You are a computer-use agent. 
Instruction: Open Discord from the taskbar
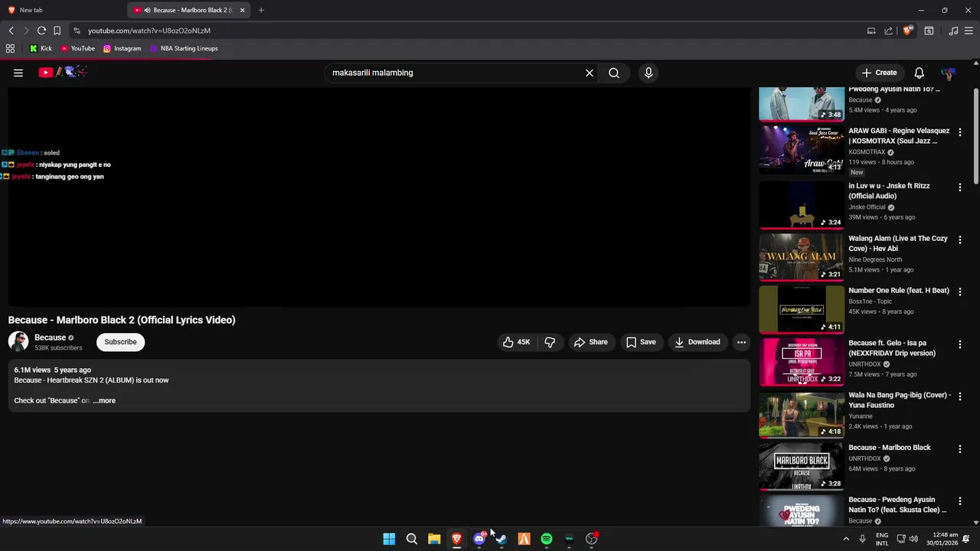(x=479, y=539)
